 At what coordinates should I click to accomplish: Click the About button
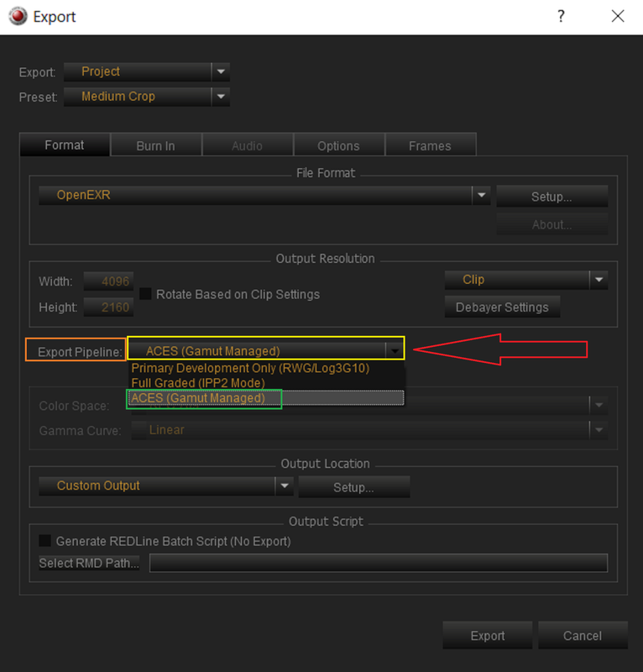(x=552, y=224)
